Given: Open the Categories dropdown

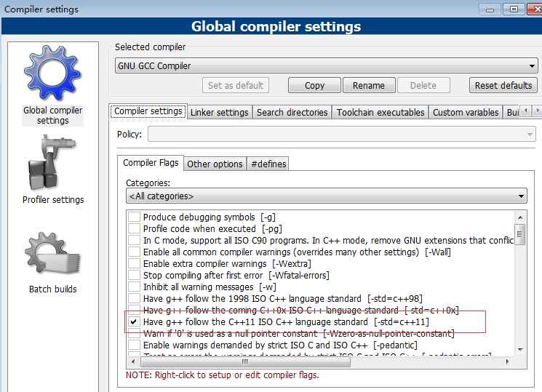Looking at the screenshot, I should (327, 196).
